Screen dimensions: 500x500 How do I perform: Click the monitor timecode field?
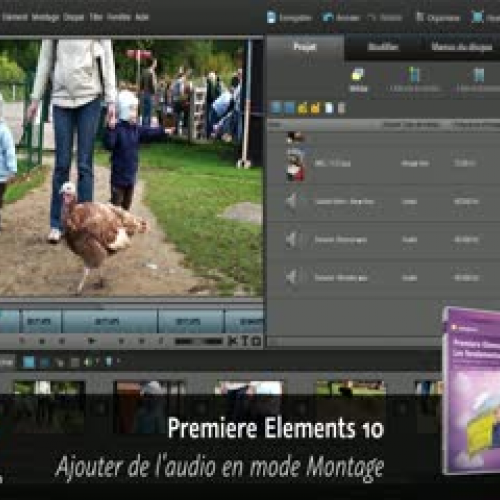[199, 341]
